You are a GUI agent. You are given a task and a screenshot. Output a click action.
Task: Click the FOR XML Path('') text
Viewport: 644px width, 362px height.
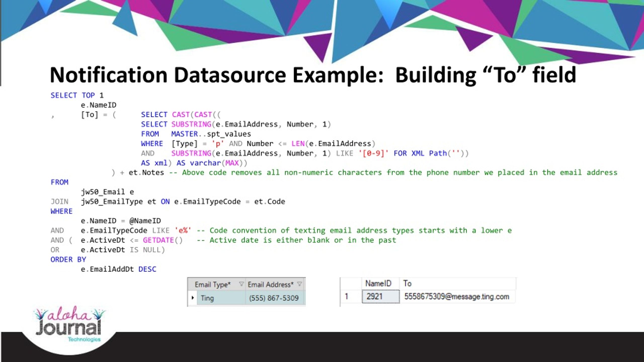tap(431, 153)
